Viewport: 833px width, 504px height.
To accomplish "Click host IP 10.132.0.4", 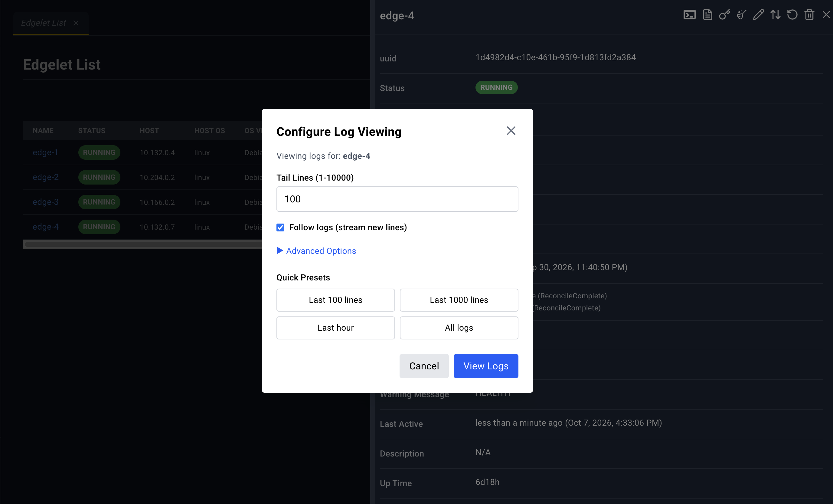I will coord(157,153).
